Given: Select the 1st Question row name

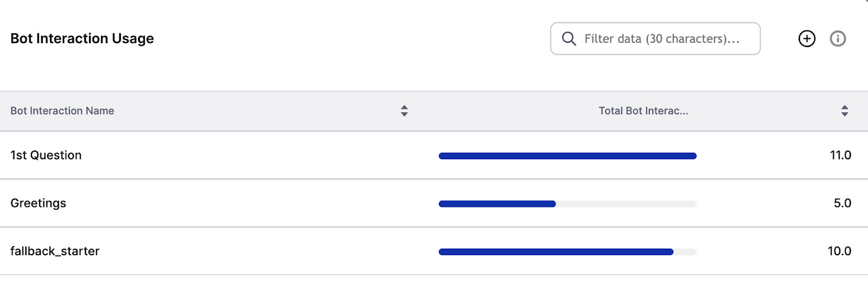Looking at the screenshot, I should point(46,155).
